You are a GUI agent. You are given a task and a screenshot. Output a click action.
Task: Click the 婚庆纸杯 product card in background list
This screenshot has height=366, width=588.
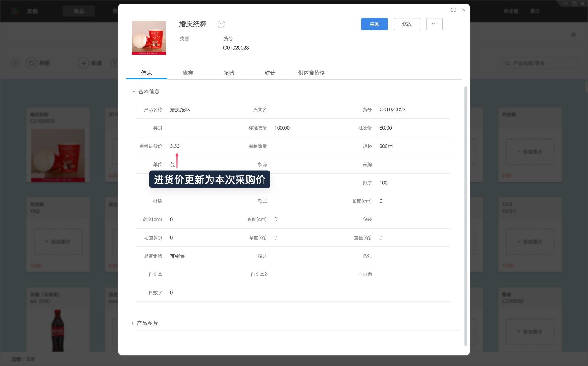coord(58,145)
